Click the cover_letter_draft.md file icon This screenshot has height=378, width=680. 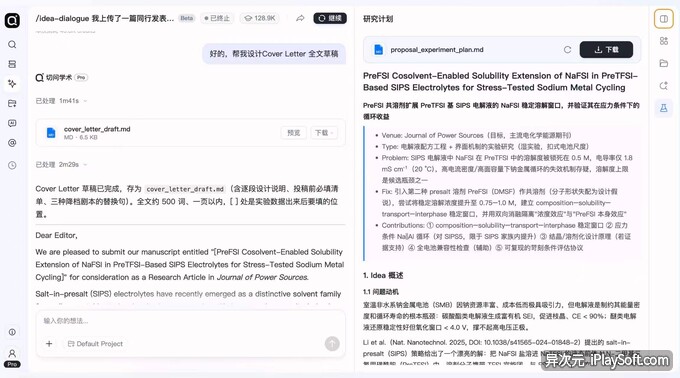(x=51, y=133)
